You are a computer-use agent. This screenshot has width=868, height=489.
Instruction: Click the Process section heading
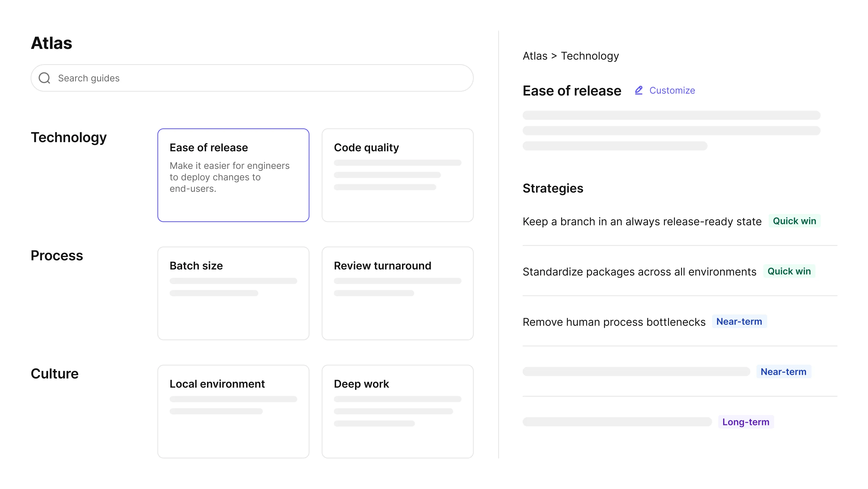pos(57,255)
